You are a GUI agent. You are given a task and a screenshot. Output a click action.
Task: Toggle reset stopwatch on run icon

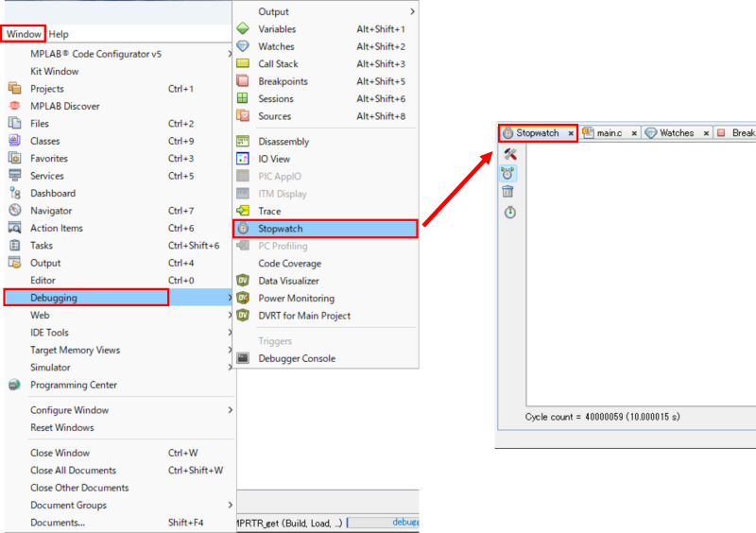click(510, 173)
